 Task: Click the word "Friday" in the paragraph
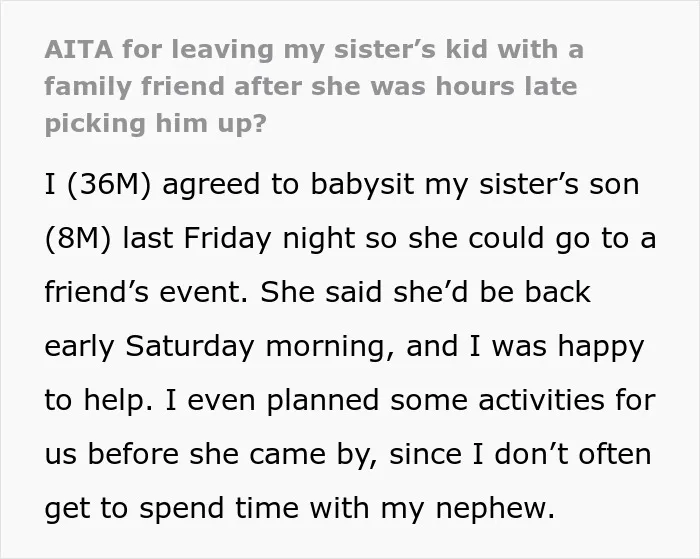227,238
